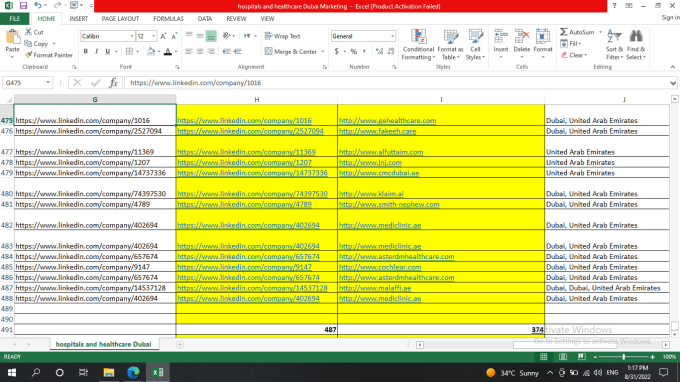Image resolution: width=680 pixels, height=382 pixels.
Task: Open the Borders dropdown arrow
Action: click(137, 52)
